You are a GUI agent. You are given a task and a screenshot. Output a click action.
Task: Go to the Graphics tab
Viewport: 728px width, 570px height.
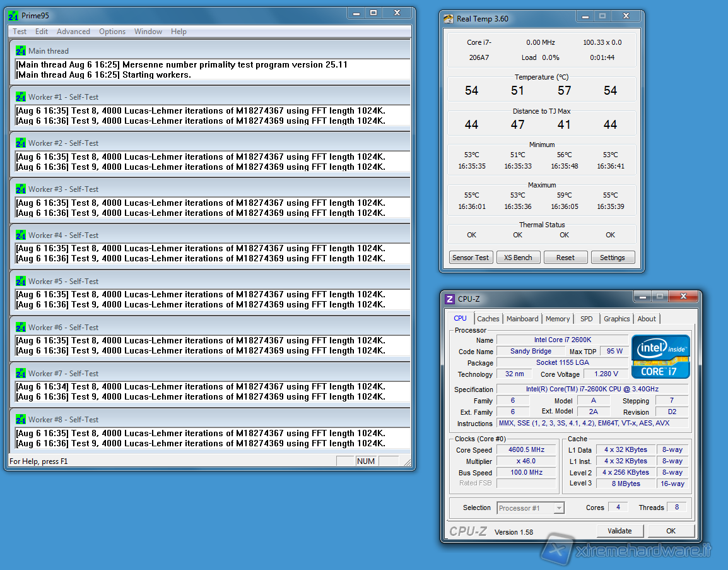pyautogui.click(x=616, y=319)
